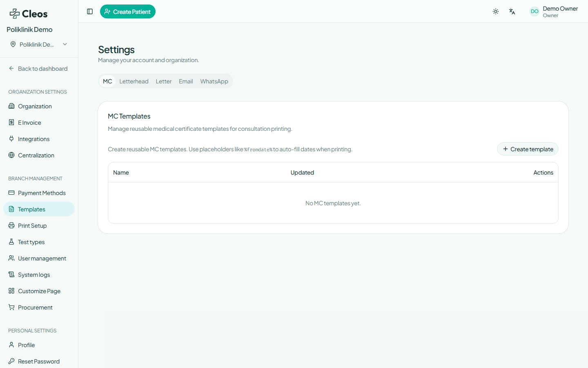Click the %fromdate% placeholder text
Screen dimensions: 588x368
pos(258,150)
